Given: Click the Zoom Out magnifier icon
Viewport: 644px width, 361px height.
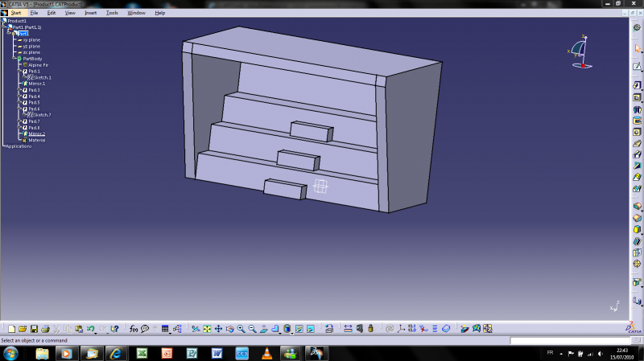Looking at the screenshot, I should coord(252,329).
